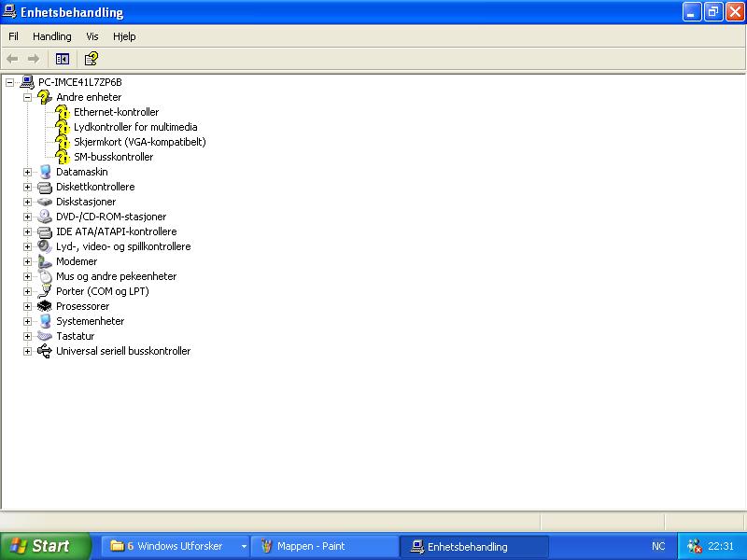
Task: Select the Andre enheter text label
Action: tap(89, 97)
